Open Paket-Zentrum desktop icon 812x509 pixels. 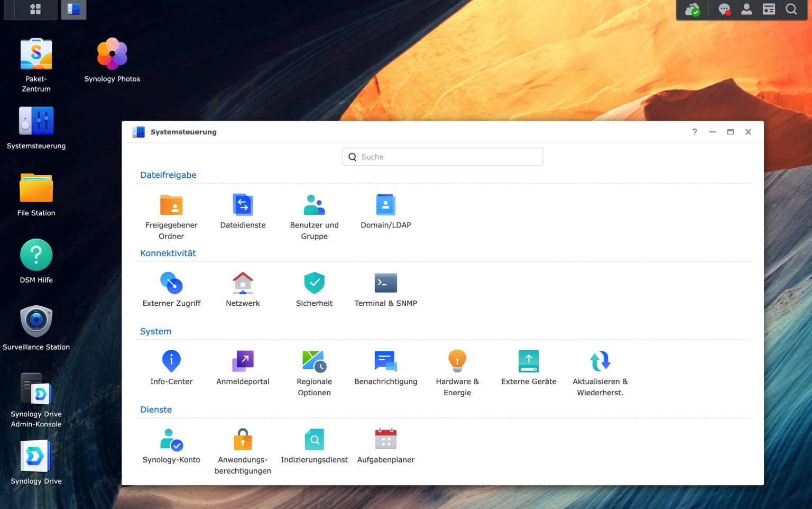36,65
